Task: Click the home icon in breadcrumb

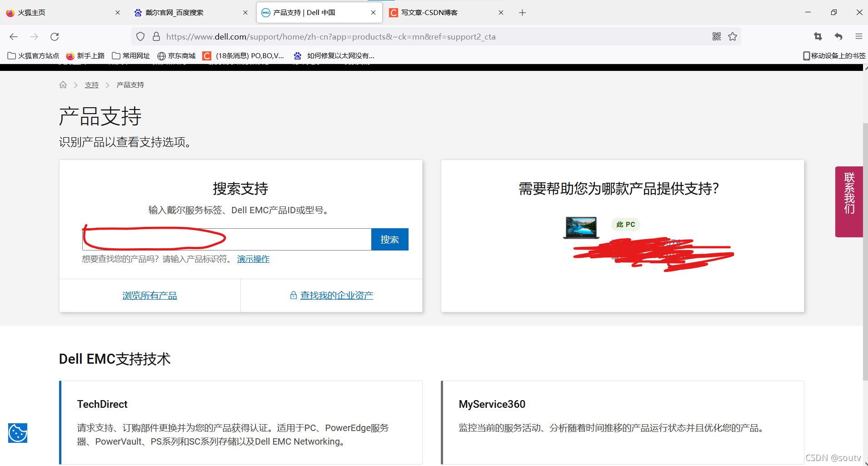Action: [63, 85]
